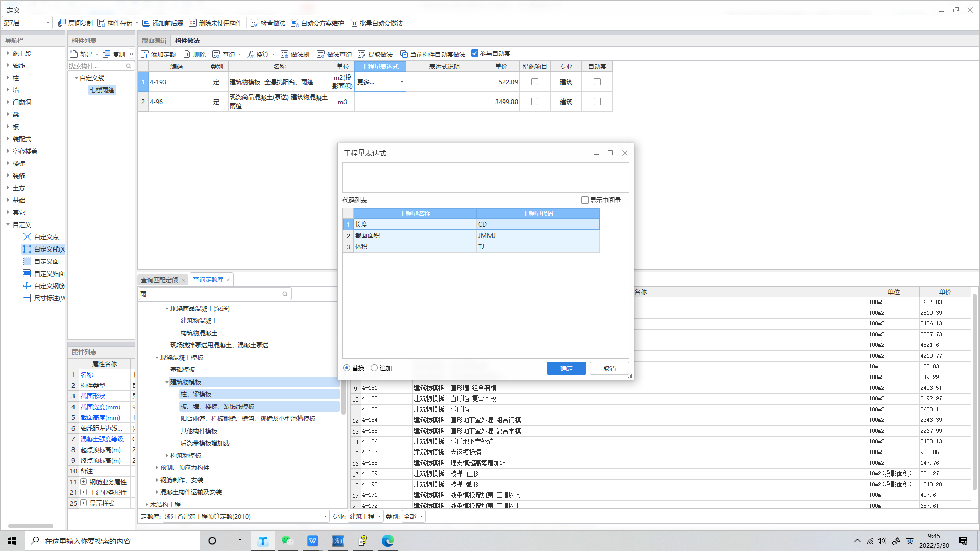Select 阳台雨篷、栏板翻檐 tree item
The image size is (980, 551).
coord(248,419)
